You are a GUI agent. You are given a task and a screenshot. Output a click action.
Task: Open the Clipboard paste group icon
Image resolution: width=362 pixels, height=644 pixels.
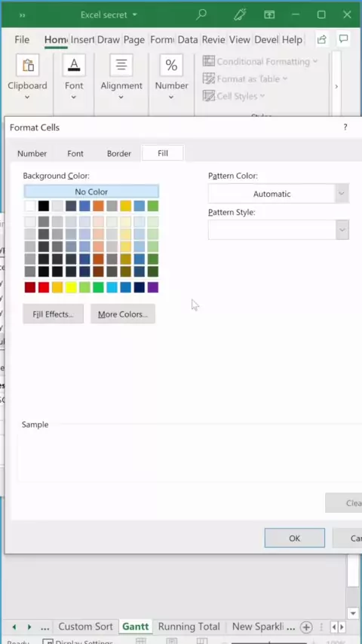[x=28, y=66]
